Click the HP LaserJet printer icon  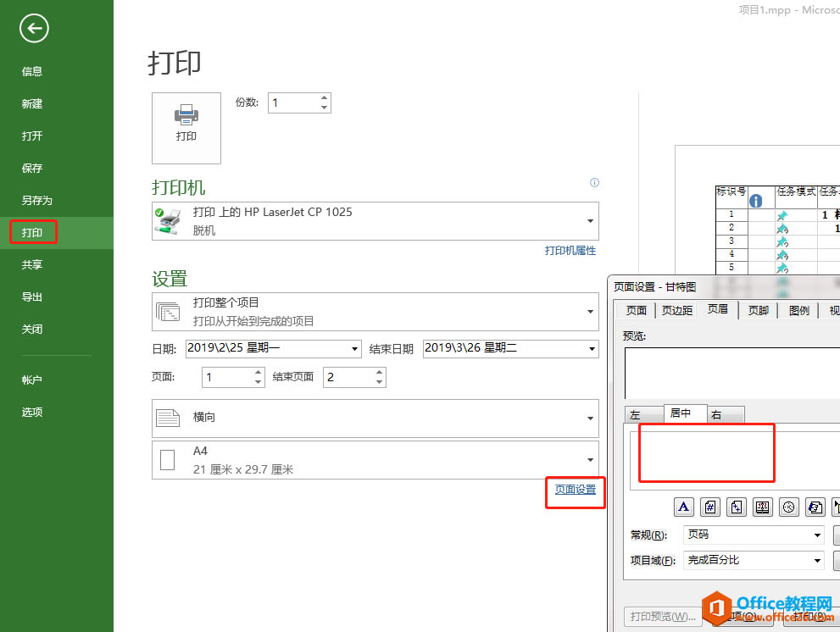[x=168, y=221]
